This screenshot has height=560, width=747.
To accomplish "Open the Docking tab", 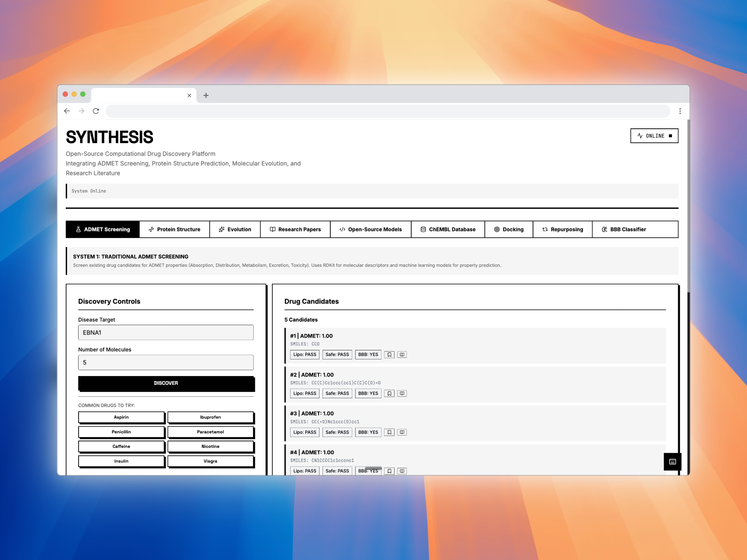I will (509, 229).
